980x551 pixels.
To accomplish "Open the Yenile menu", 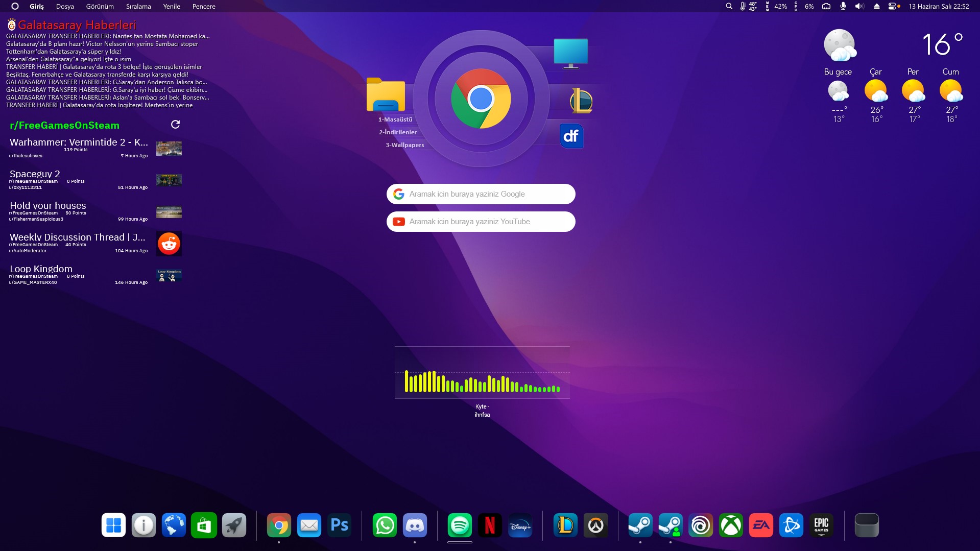I will coord(172,7).
